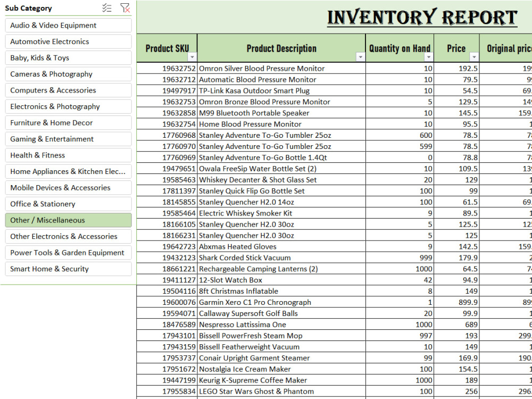
Task: Select cell M99 Bluetooth Portable Speaker
Action: coord(281,113)
